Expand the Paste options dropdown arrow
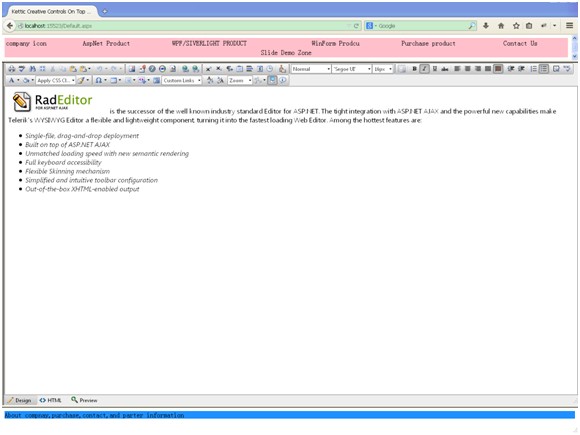The width and height of the screenshot is (580, 435). click(89, 69)
